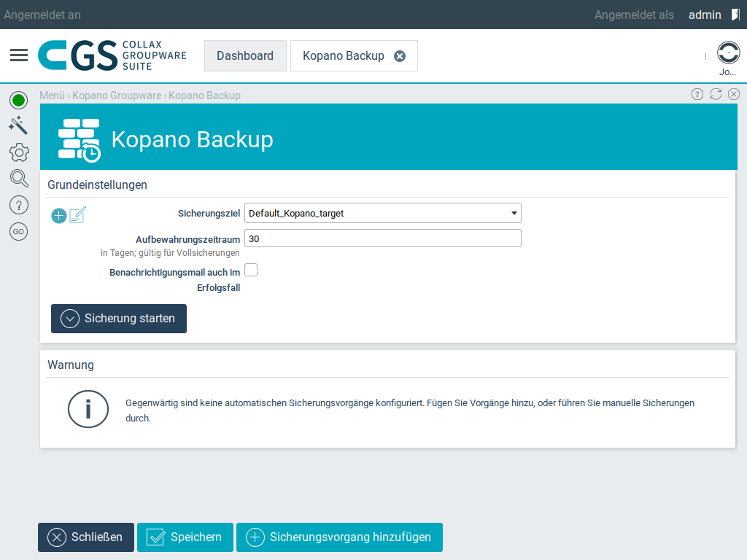This screenshot has height=560, width=747.
Task: Click the 'in Tagen; gültig für Vollsicherungen' hint
Action: click(x=170, y=253)
